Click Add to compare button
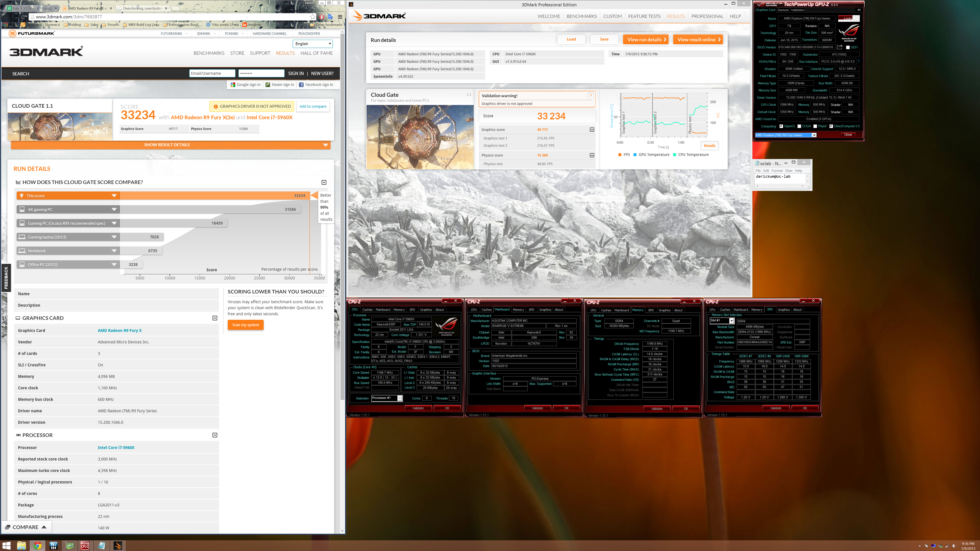The width and height of the screenshot is (980, 551). 313,107
